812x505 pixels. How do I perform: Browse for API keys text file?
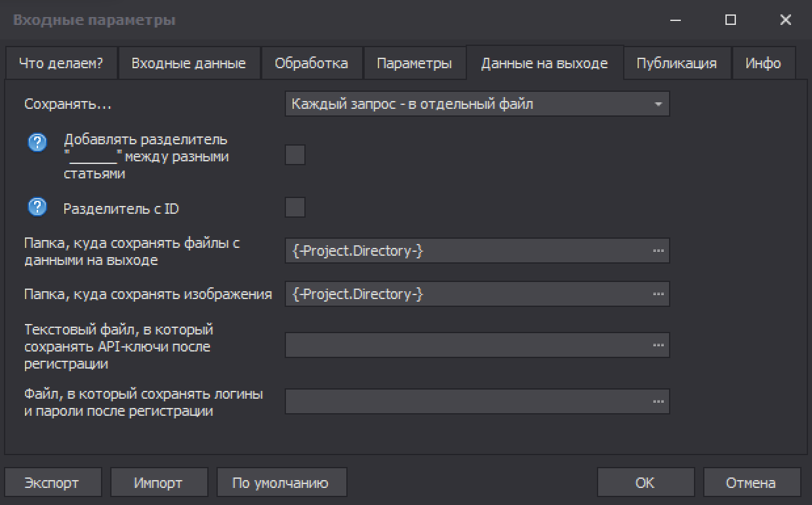[658, 345]
